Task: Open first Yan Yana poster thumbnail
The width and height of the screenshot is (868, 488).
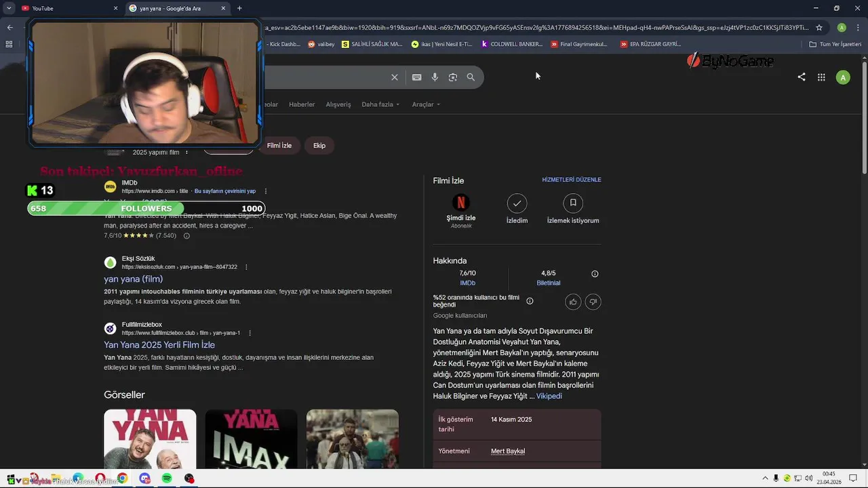Action: click(150, 439)
